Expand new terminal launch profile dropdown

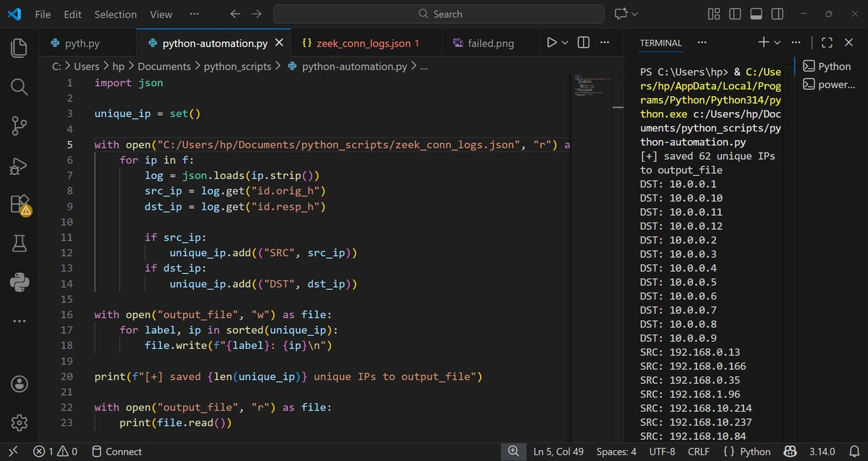pyautogui.click(x=777, y=43)
